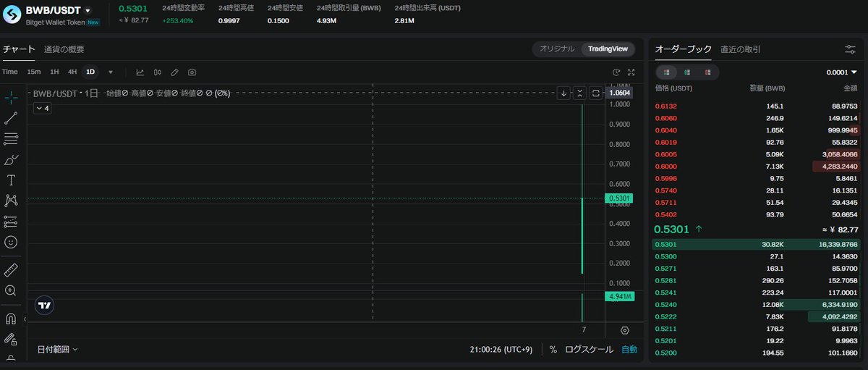Click buy order price 0.5240

(665, 305)
